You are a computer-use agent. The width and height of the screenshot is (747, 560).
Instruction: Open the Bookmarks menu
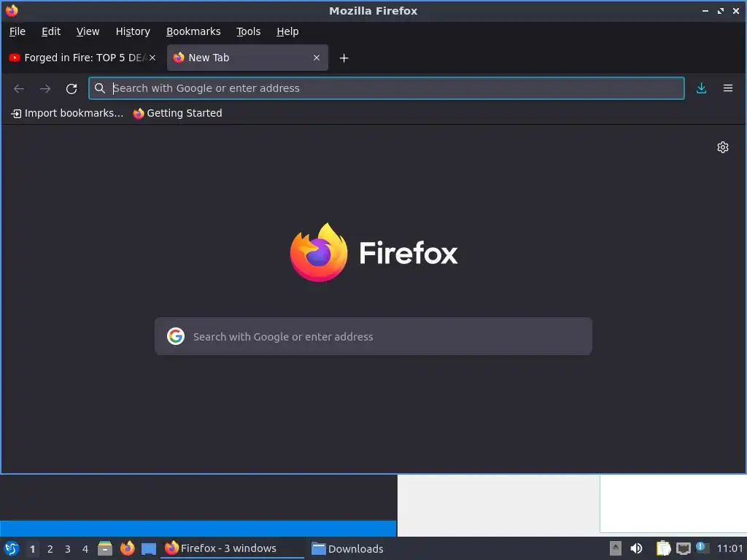193,31
